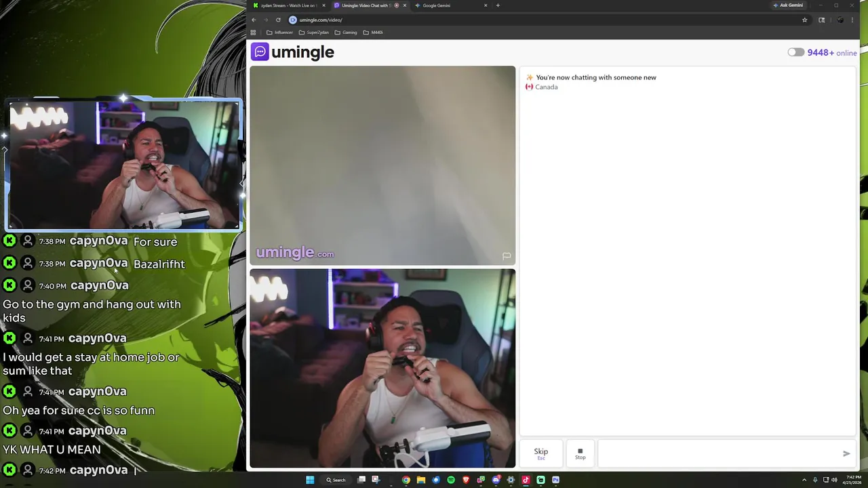This screenshot has height=488, width=868.
Task: Open volume control in system tray
Action: click(x=833, y=480)
